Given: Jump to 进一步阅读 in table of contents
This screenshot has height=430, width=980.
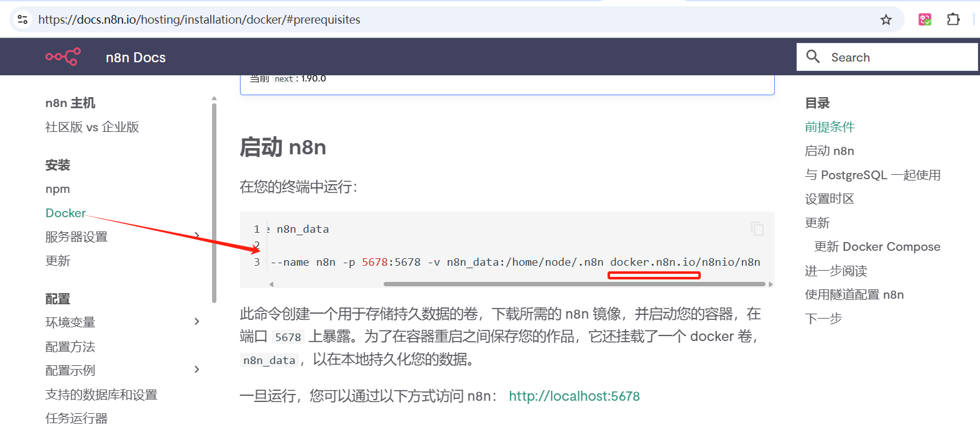Looking at the screenshot, I should [836, 271].
